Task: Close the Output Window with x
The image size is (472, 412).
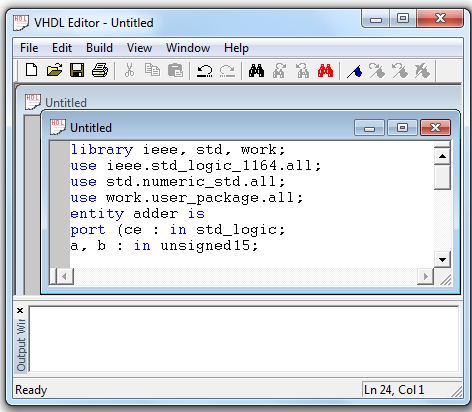Action: (20, 311)
